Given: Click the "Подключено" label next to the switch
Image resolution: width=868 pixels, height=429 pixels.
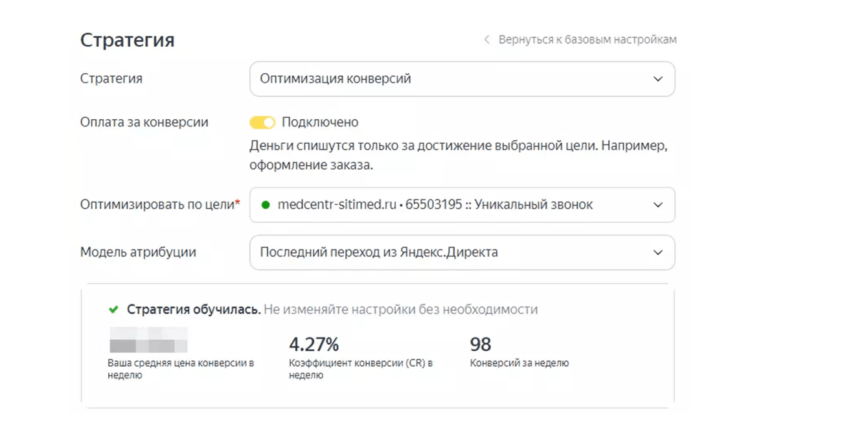Looking at the screenshot, I should pos(320,122).
